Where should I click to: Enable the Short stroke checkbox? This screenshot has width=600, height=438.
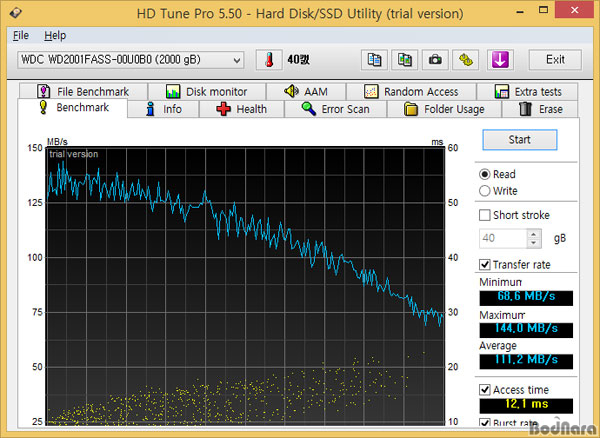click(484, 215)
